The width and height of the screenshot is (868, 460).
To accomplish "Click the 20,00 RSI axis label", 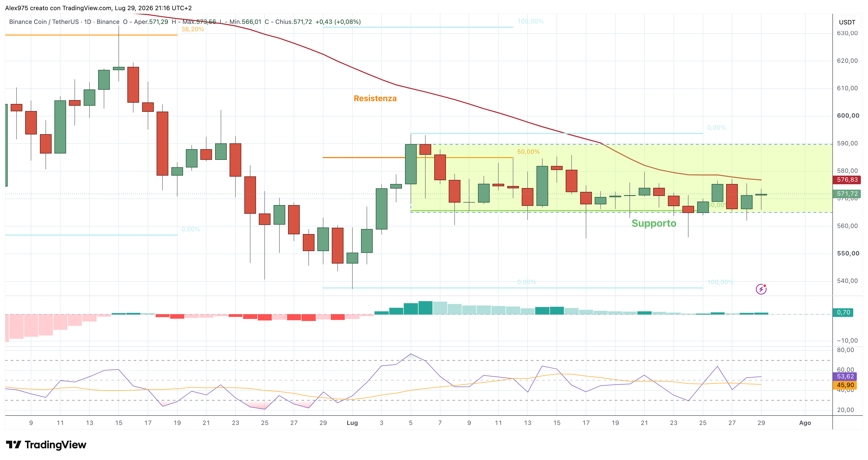I will tap(845, 410).
